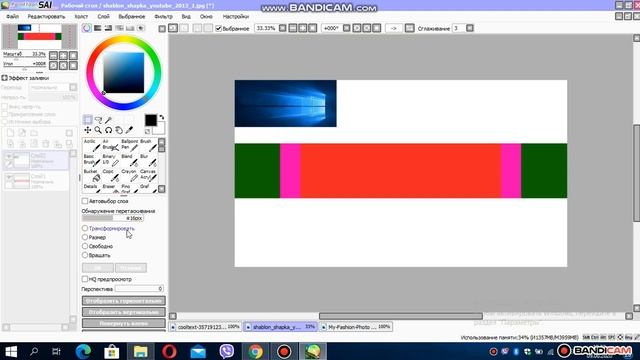Select the Вращать radio option

coord(85,255)
